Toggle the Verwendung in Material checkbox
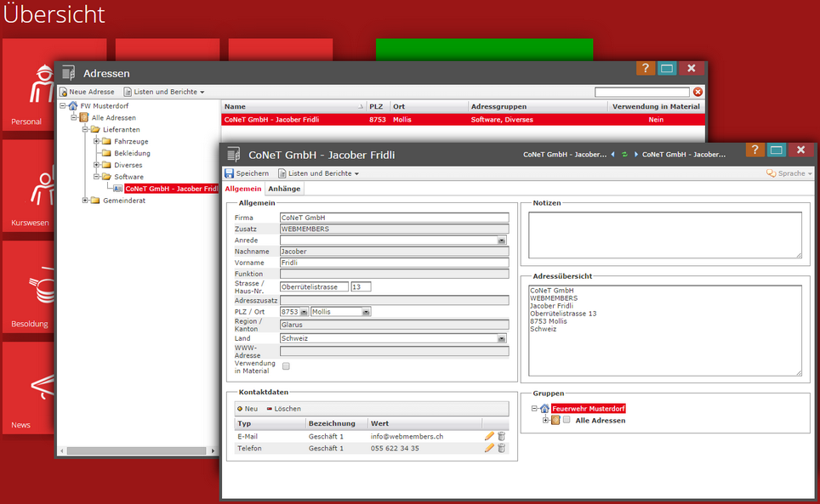This screenshot has height=504, width=820. 286,366
